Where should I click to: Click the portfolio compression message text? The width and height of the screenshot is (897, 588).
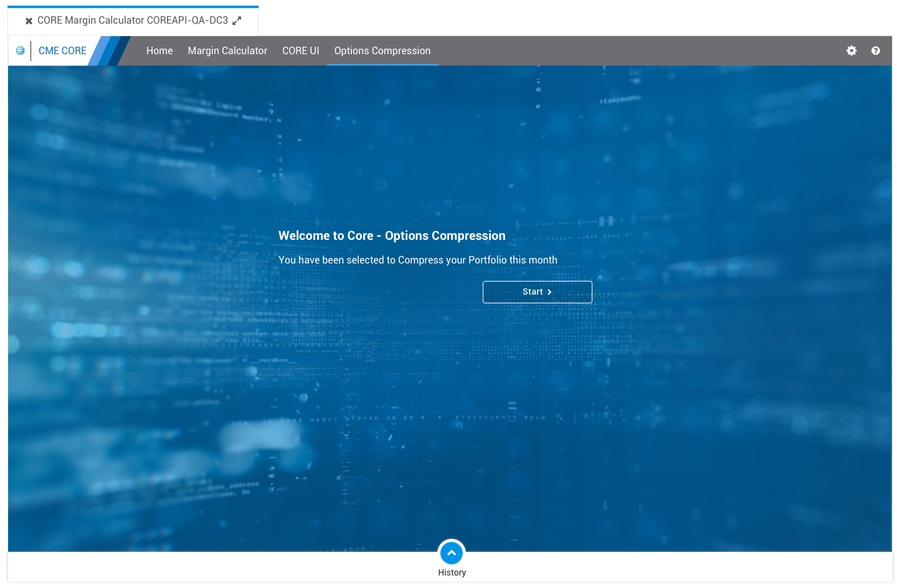(418, 260)
